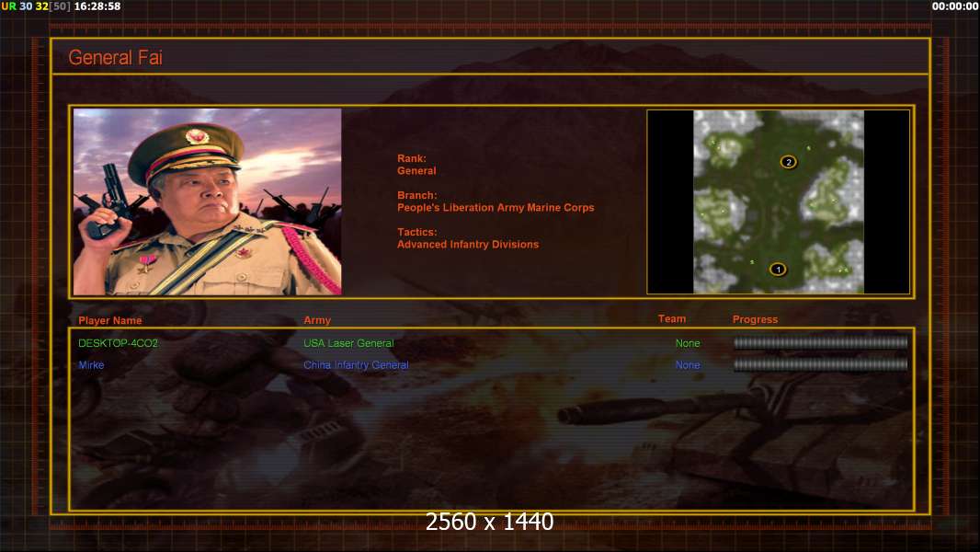Click the Army column header

pyautogui.click(x=317, y=320)
